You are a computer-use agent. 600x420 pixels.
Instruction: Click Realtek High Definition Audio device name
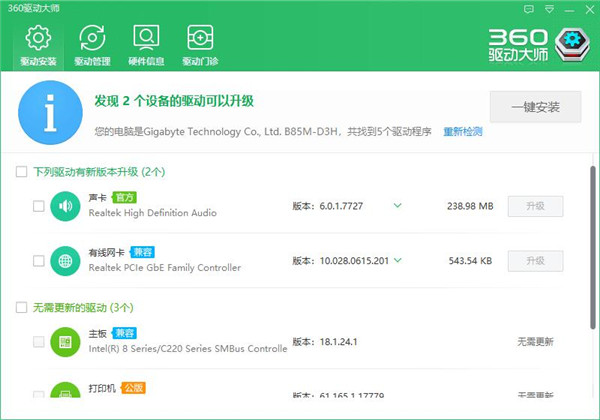point(153,213)
